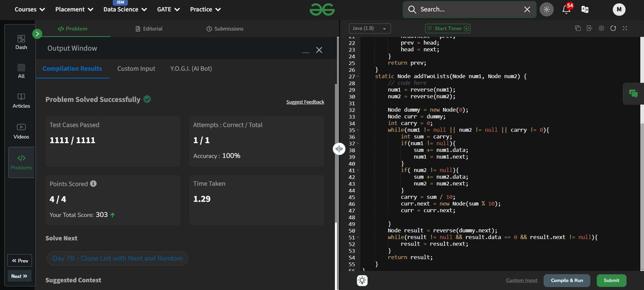Click the Start Timer button

point(448,28)
